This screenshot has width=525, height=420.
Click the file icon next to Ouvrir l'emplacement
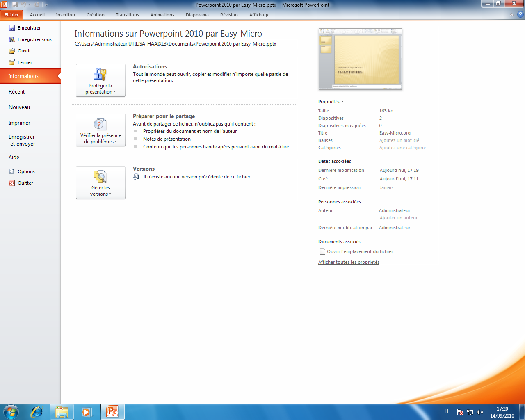click(322, 251)
